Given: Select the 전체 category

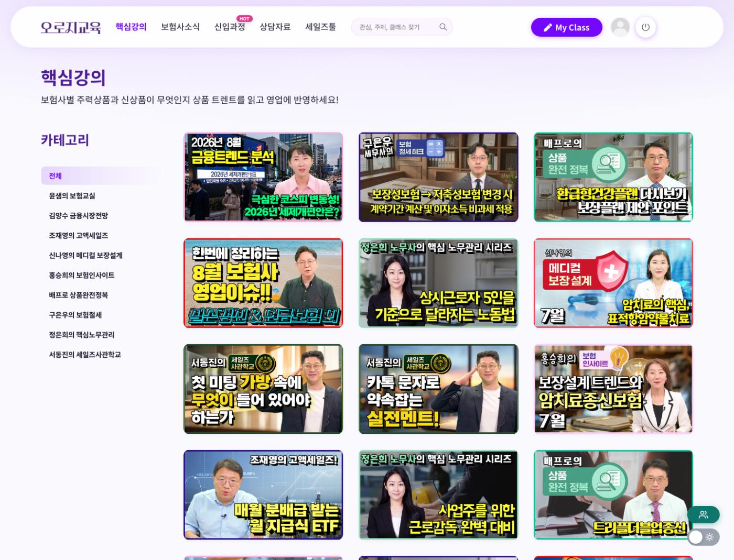Looking at the screenshot, I should pos(99,176).
